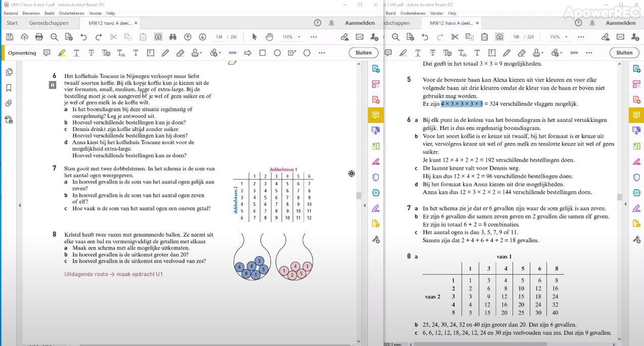Click Aanmelden in the right window
This screenshot has width=644, height=346.
coord(621,23)
